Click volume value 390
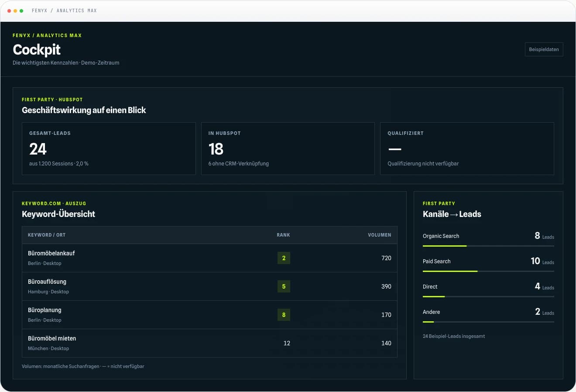 click(x=386, y=286)
